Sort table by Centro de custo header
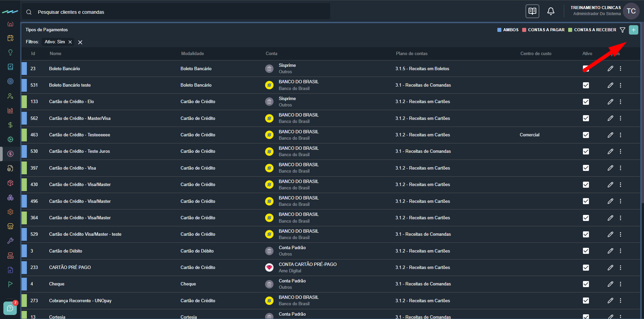Viewport: 644px width, 319px height. (x=536, y=54)
